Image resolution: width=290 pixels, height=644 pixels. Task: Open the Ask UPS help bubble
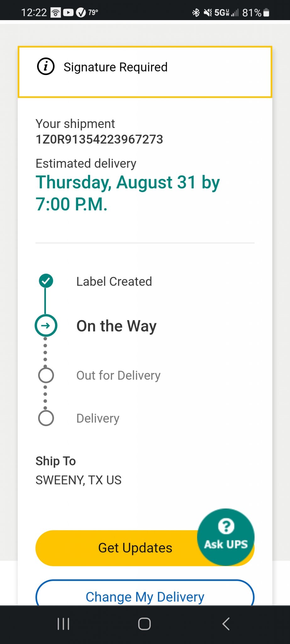[226, 537]
